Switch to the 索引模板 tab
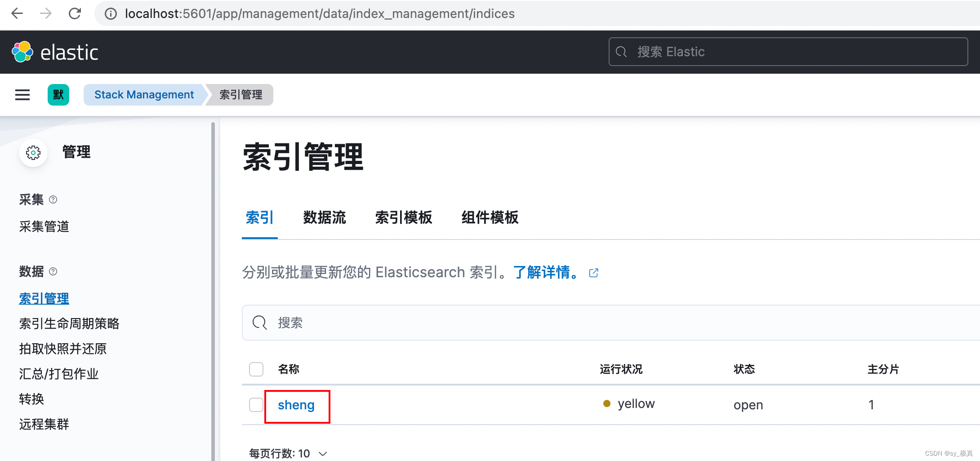 coord(404,217)
